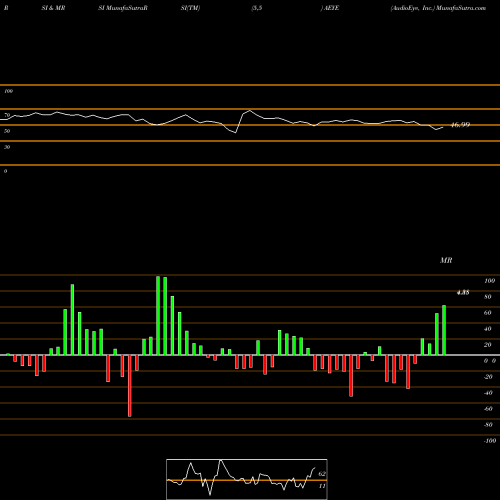Click the '30' label on RSI axis
This screenshot has height=500, width=500.
tap(7, 147)
